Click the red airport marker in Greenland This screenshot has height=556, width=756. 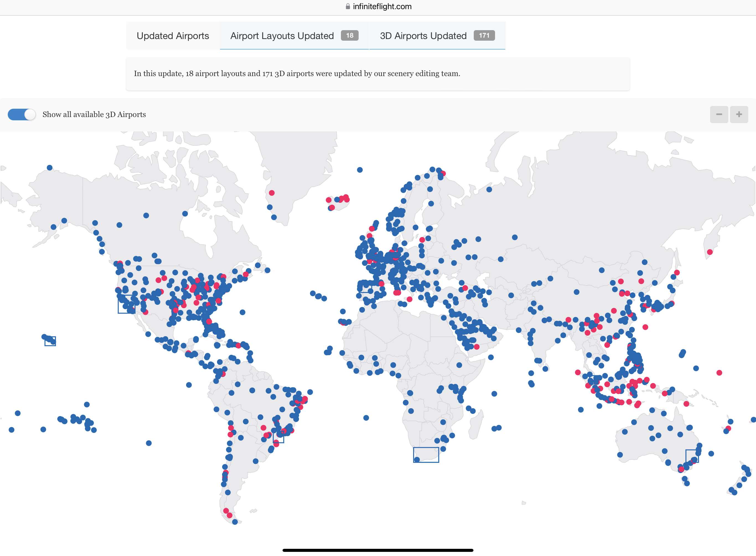pyautogui.click(x=272, y=193)
